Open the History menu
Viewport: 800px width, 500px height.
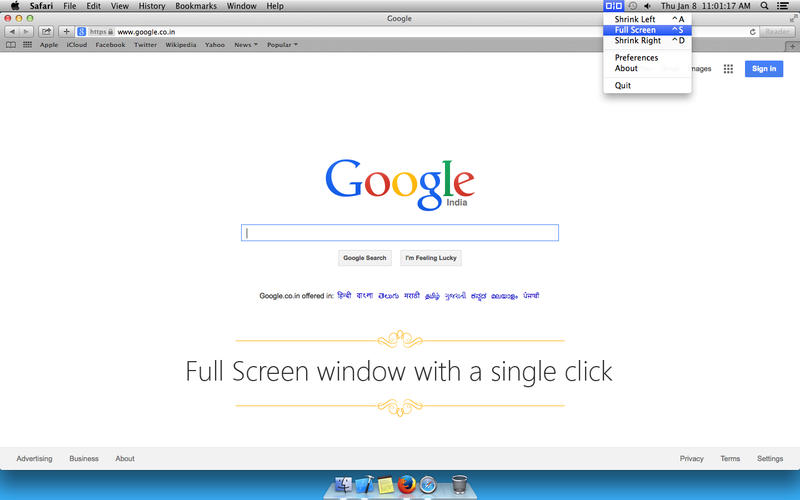tap(152, 6)
